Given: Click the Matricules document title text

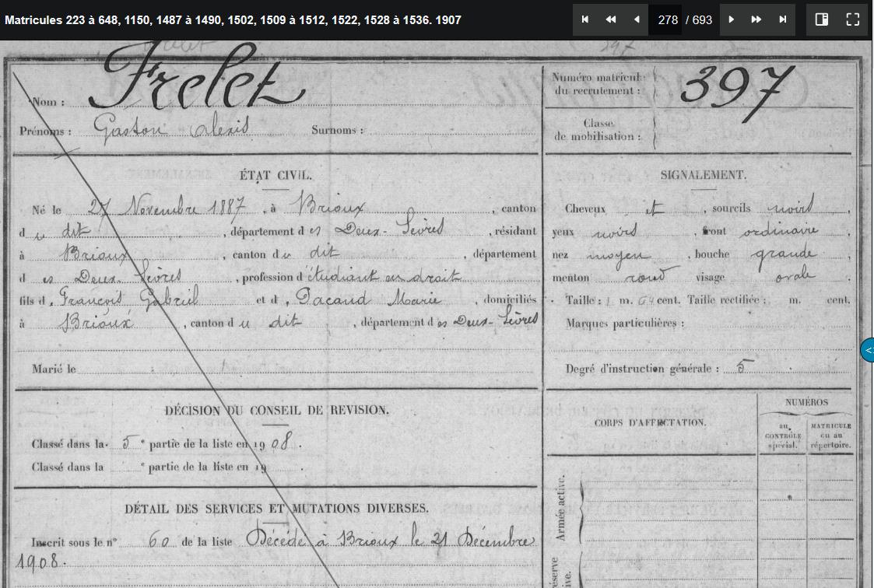Looking at the screenshot, I should click(x=233, y=20).
